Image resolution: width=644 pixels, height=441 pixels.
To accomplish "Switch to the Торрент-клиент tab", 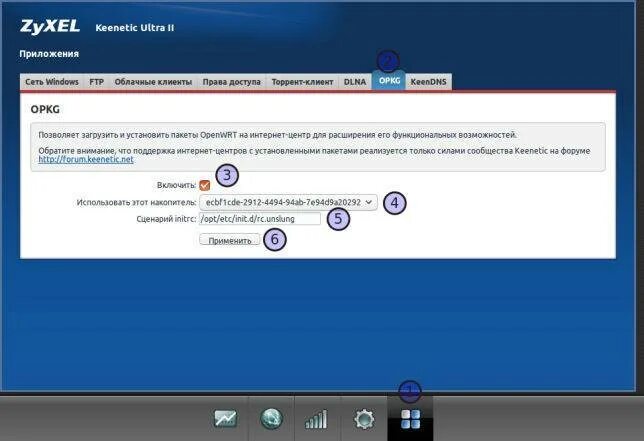I will coord(302,82).
